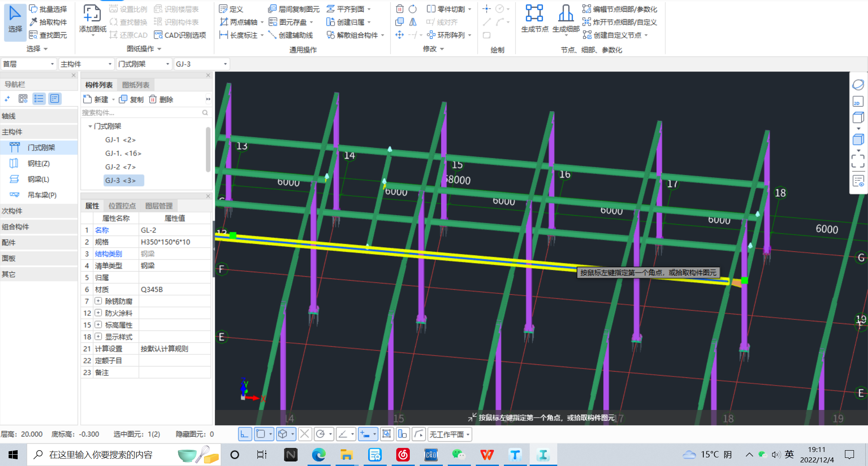Select GJ-1. <16> in the list
The width and height of the screenshot is (868, 466).
(123, 154)
